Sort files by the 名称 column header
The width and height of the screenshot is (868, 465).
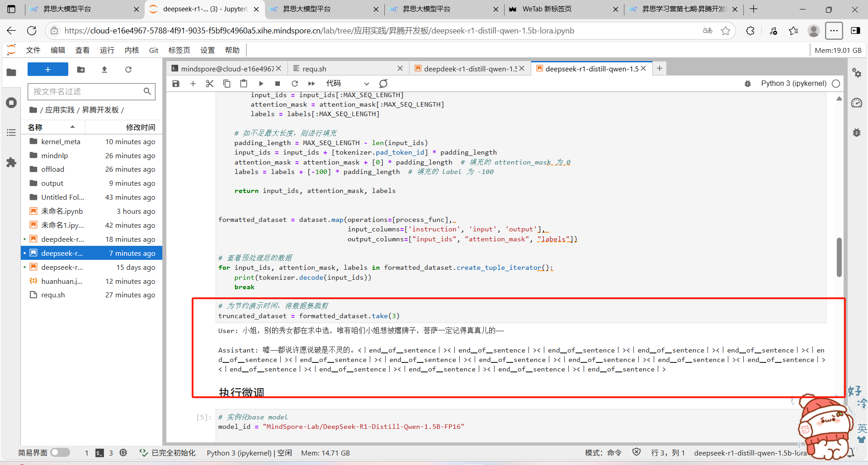(x=35, y=127)
